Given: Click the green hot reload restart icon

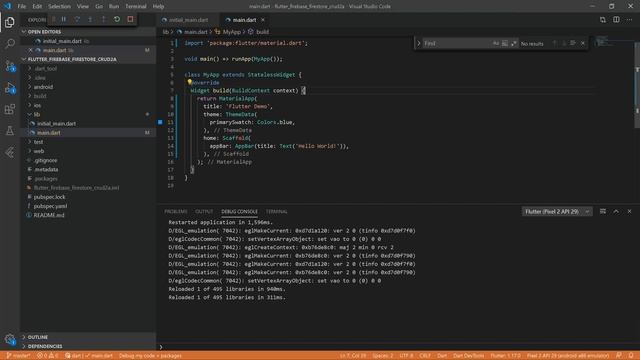Looking at the screenshot, I should (x=117, y=19).
